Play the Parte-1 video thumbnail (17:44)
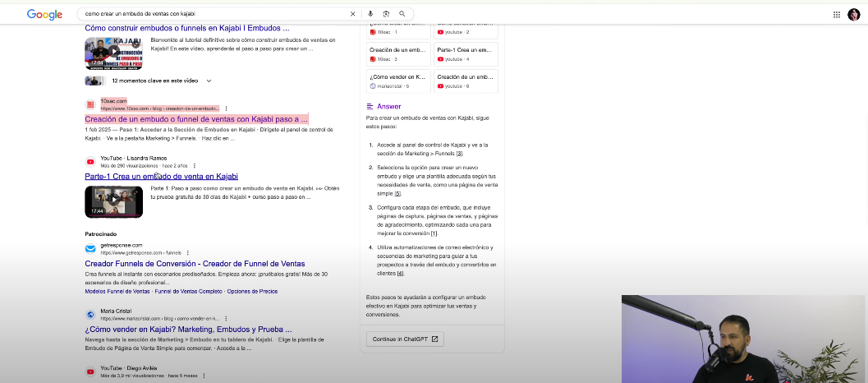Image resolution: width=868 pixels, height=383 pixels. [113, 201]
